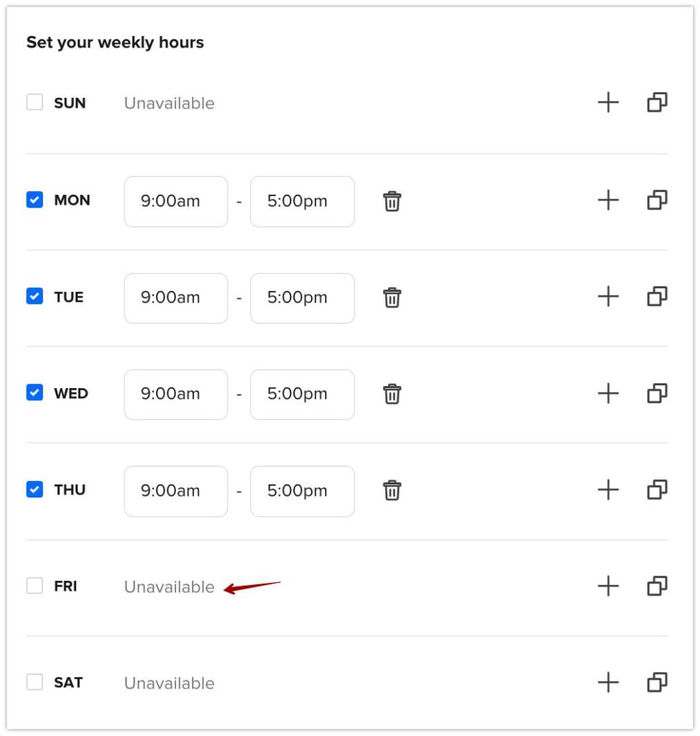Check the FRI availability checkbox
This screenshot has width=700, height=736.
pos(34,585)
